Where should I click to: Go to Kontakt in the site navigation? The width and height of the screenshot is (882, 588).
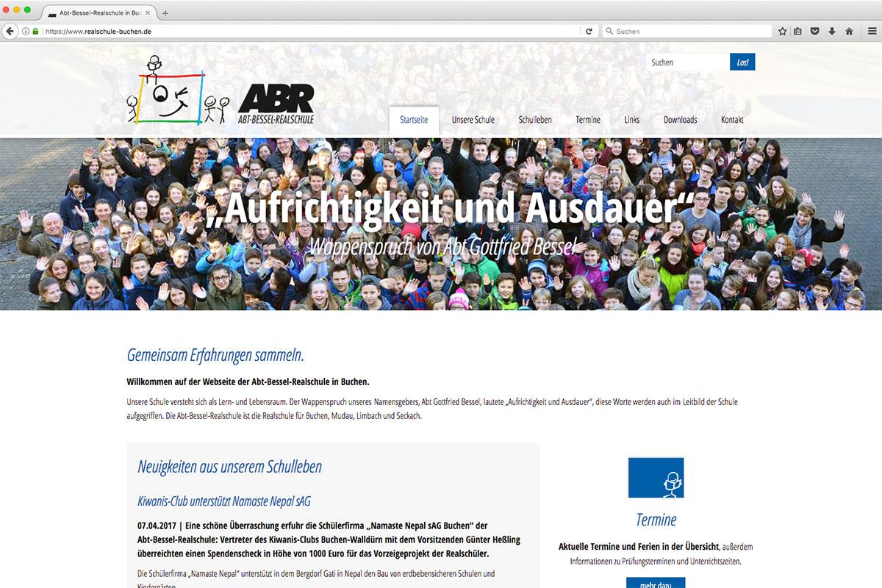pyautogui.click(x=732, y=120)
